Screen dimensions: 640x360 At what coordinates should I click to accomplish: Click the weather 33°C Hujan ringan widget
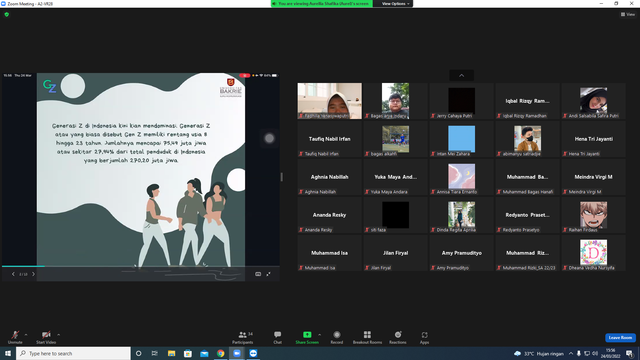[x=539, y=353]
